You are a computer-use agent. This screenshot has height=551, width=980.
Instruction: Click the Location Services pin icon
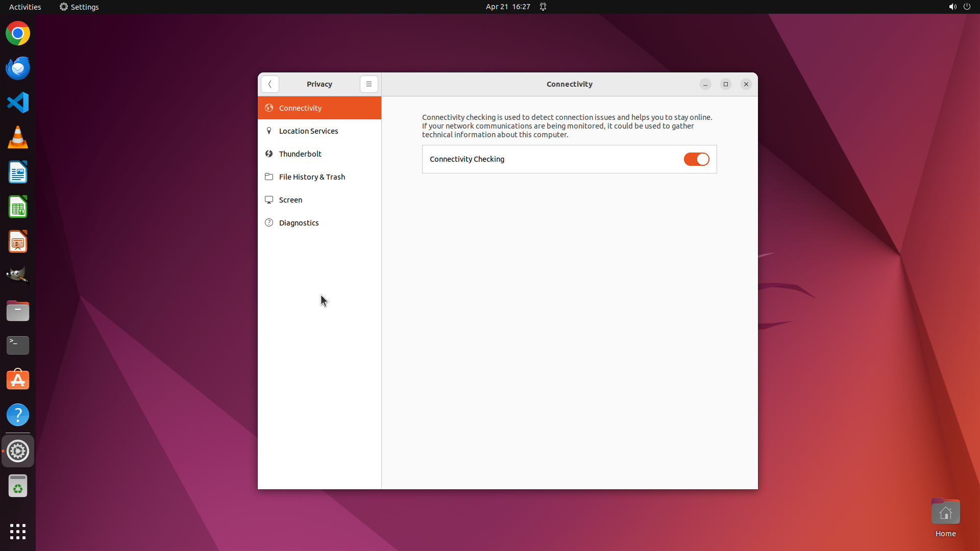tap(269, 131)
